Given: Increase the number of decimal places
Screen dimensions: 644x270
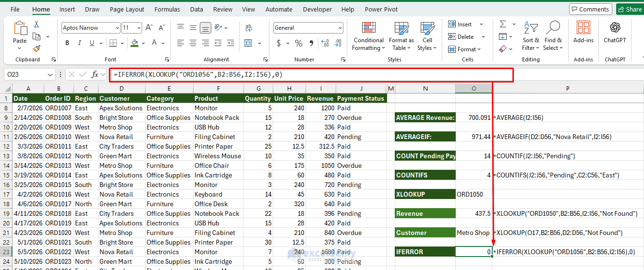Looking at the screenshot, I should (x=325, y=43).
